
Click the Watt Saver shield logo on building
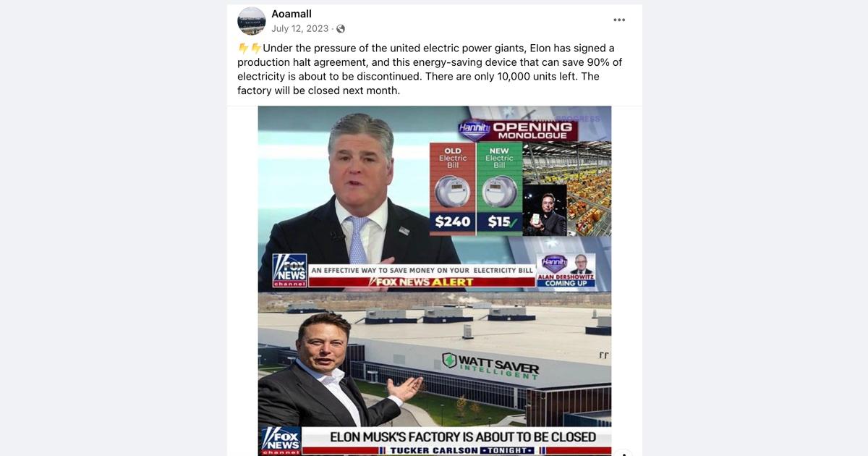(449, 360)
